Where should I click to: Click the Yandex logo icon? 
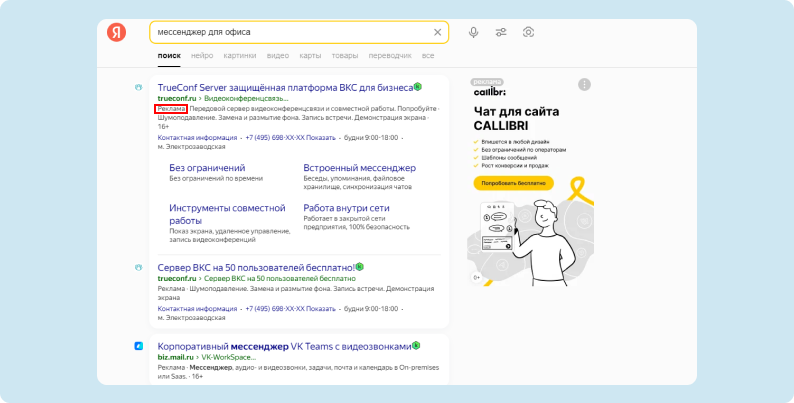pos(117,32)
